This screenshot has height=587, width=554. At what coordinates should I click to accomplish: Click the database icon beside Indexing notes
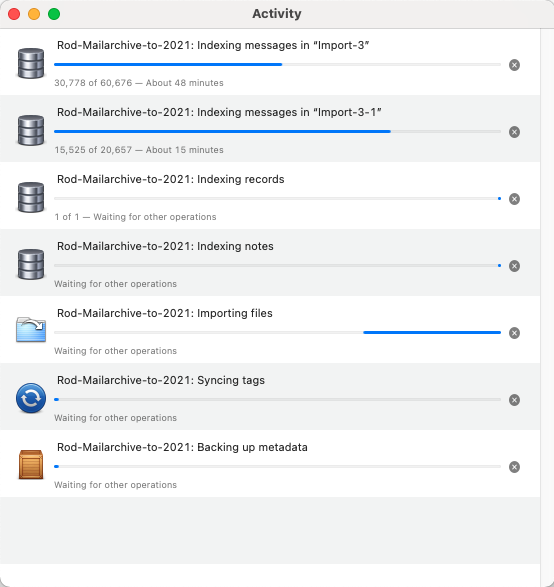[31, 264]
